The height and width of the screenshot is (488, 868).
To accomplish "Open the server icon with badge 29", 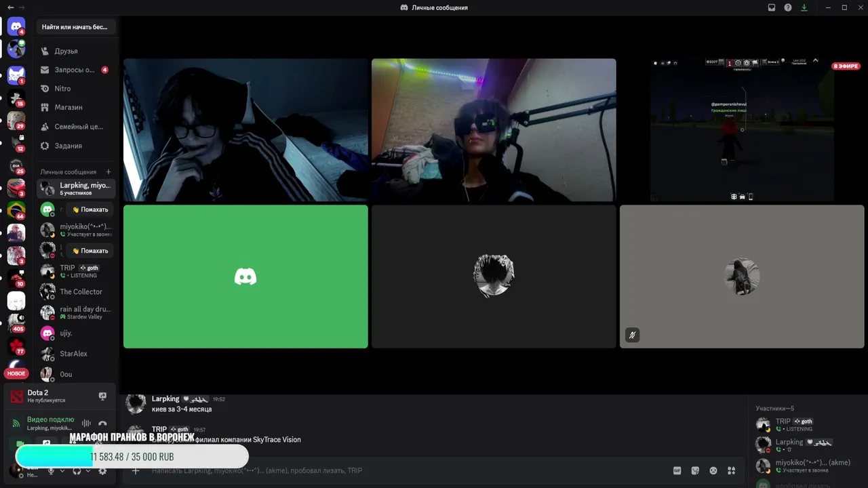I will tap(16, 121).
